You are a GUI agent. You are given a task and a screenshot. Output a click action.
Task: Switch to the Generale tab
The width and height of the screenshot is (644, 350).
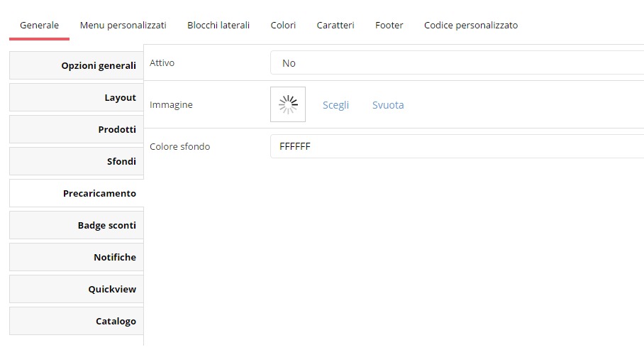[x=40, y=25]
